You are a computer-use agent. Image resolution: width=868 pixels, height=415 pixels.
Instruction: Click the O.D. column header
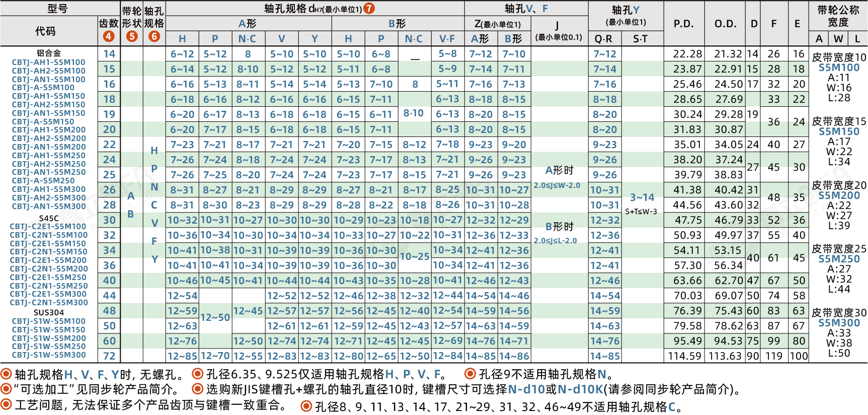click(x=726, y=24)
